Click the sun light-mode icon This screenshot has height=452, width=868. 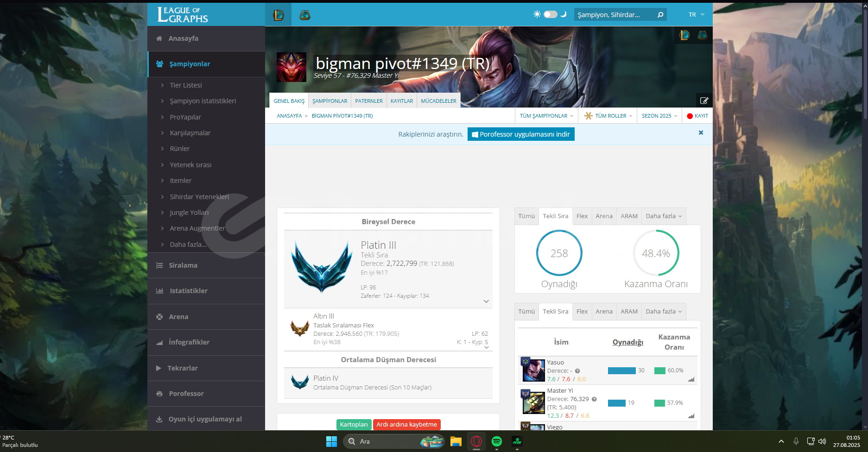coord(537,14)
